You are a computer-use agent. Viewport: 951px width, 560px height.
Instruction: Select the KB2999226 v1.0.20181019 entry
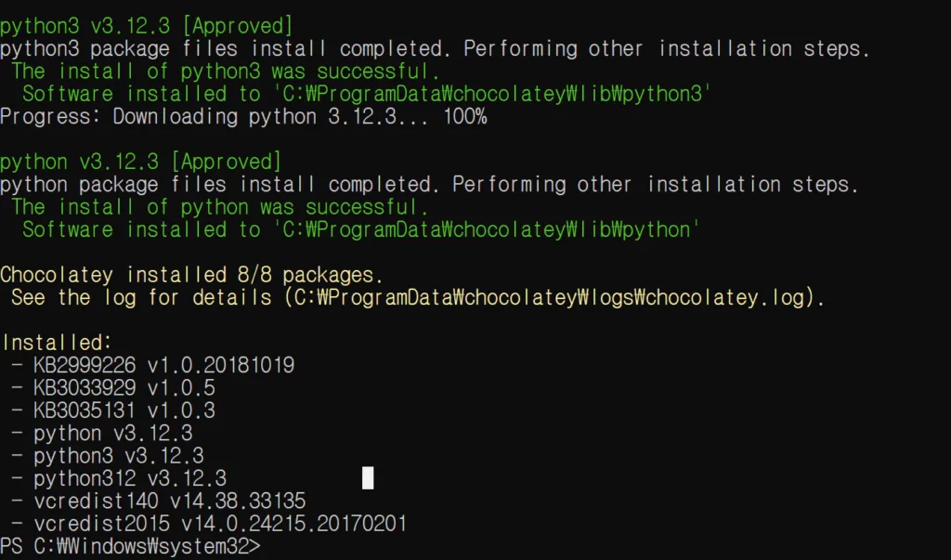153,365
